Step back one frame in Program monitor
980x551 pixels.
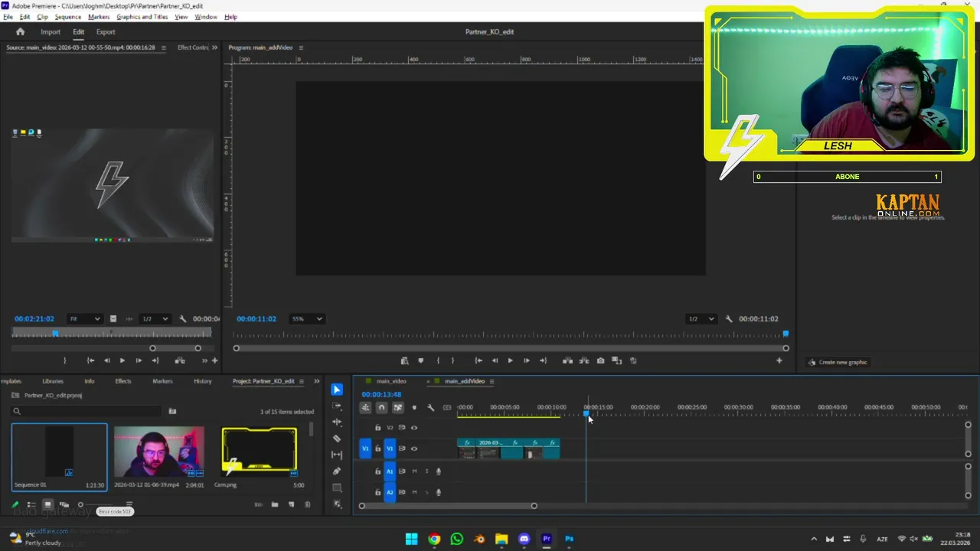click(495, 360)
